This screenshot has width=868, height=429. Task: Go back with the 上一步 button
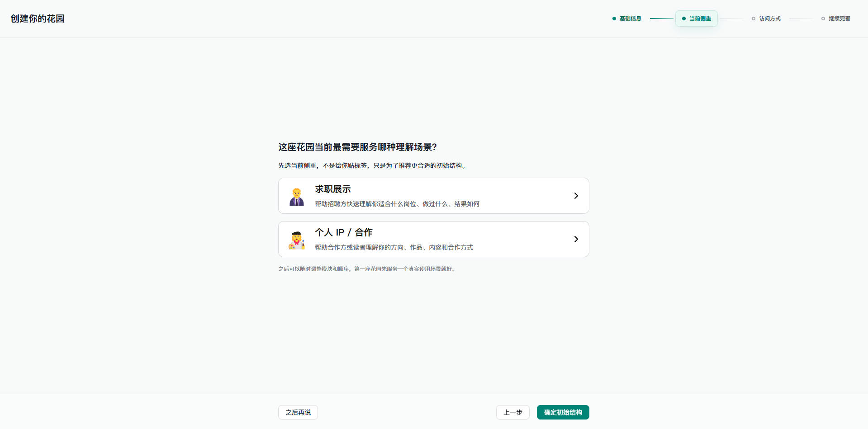click(513, 412)
